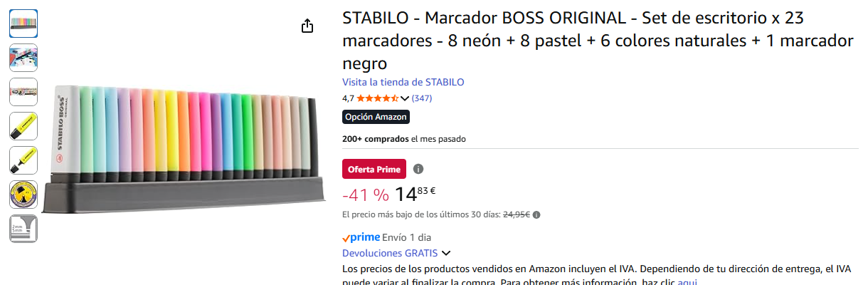Select round yellow badge thumbnail
This screenshot has width=868, height=285.
23,195
